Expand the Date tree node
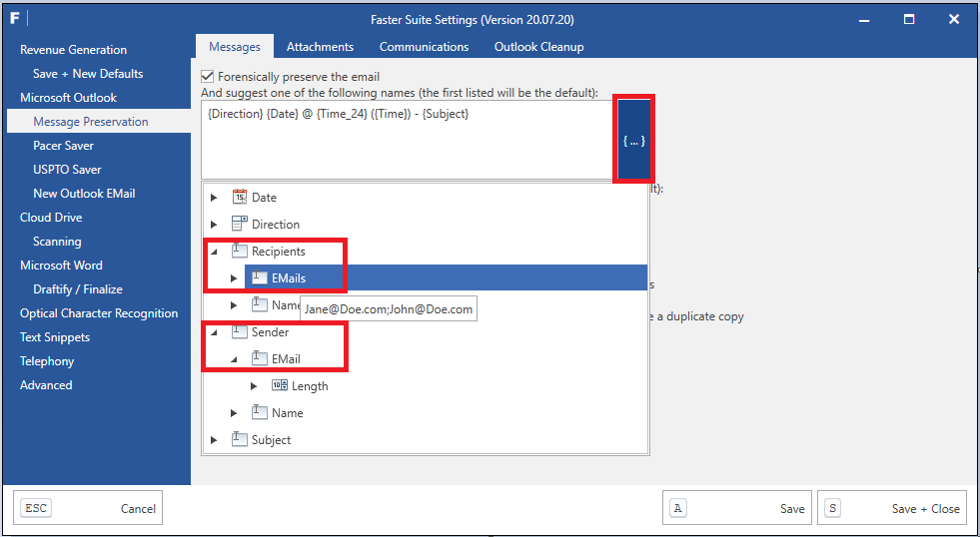 click(x=214, y=198)
